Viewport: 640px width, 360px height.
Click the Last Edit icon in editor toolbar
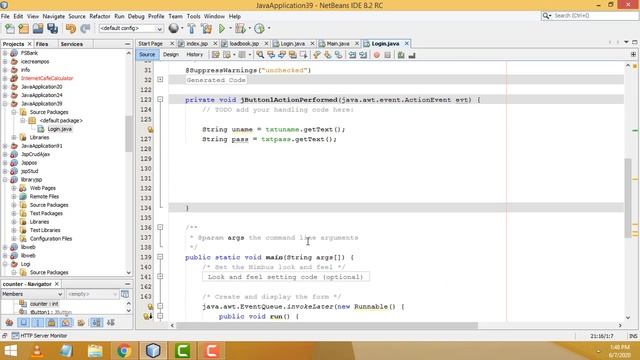coord(216,55)
